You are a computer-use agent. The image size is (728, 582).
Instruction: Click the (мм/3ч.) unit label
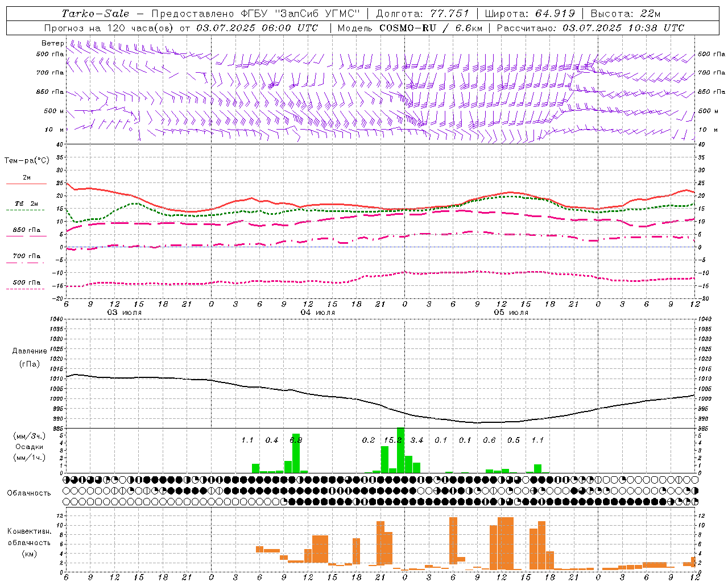click(x=30, y=436)
